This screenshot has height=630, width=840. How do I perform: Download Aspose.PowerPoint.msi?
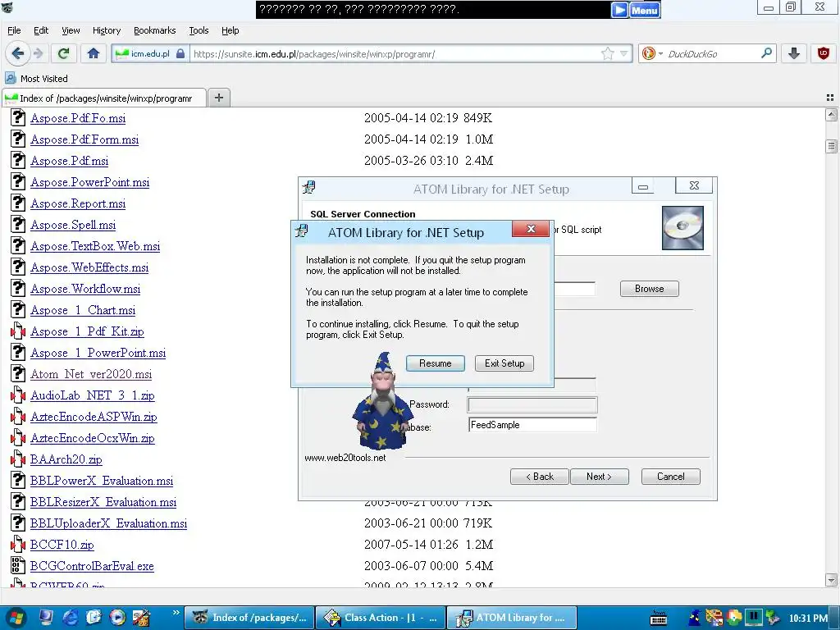tap(90, 182)
